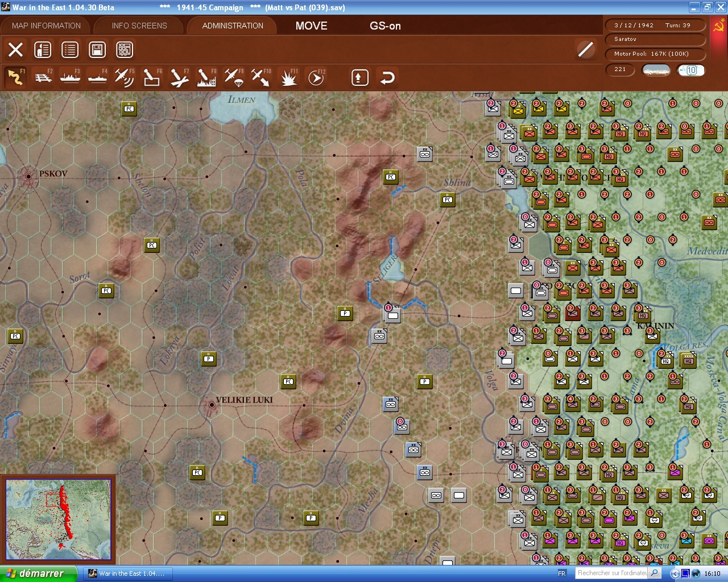The height and width of the screenshot is (582, 728).
Task: Select the F4 amphibious transport mode icon
Action: pos(97,77)
